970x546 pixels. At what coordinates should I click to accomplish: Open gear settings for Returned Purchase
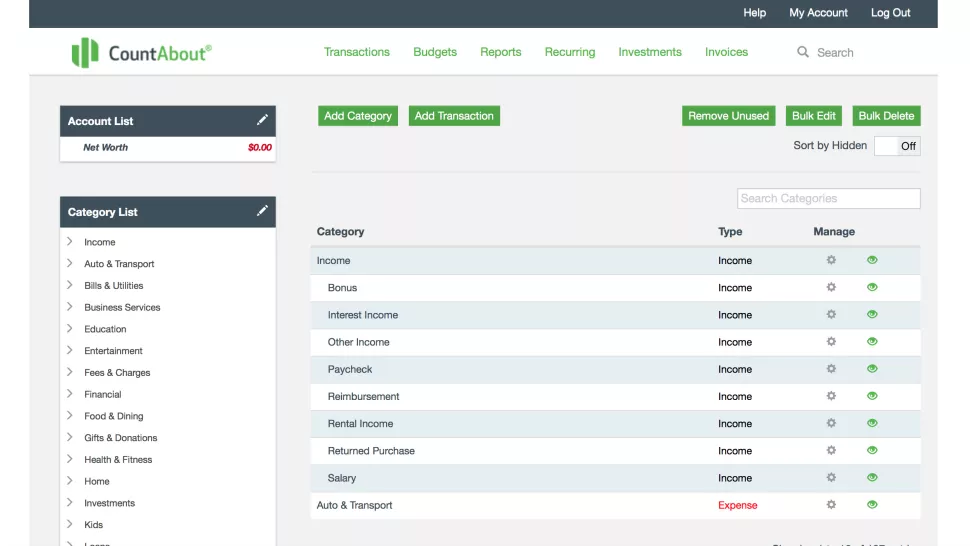(831, 450)
